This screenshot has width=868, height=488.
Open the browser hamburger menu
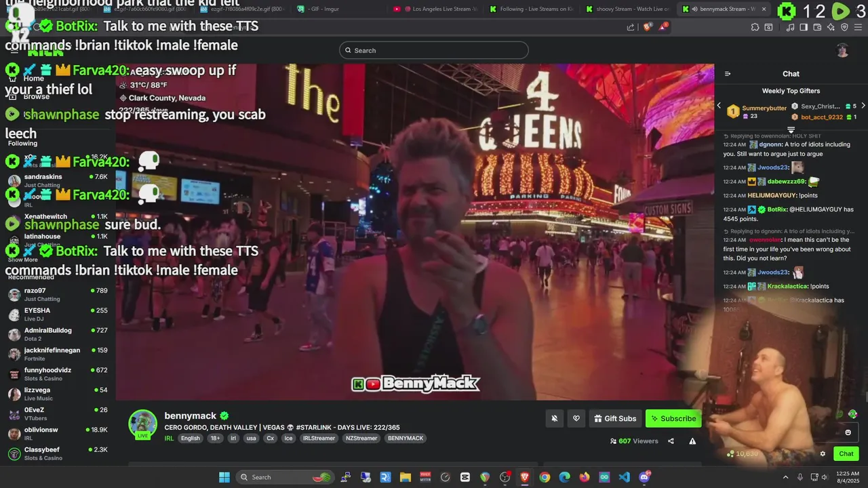click(859, 27)
